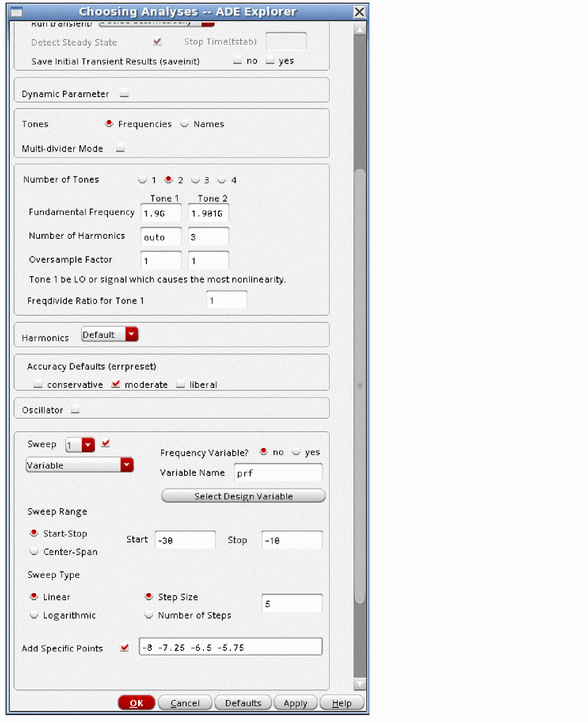This screenshot has height=722, width=588.
Task: Click the OK button
Action: point(136,702)
